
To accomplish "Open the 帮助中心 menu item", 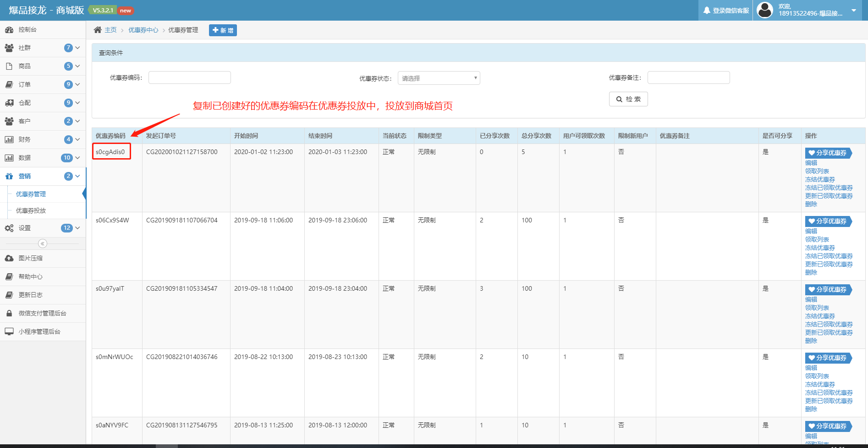I will point(43,277).
